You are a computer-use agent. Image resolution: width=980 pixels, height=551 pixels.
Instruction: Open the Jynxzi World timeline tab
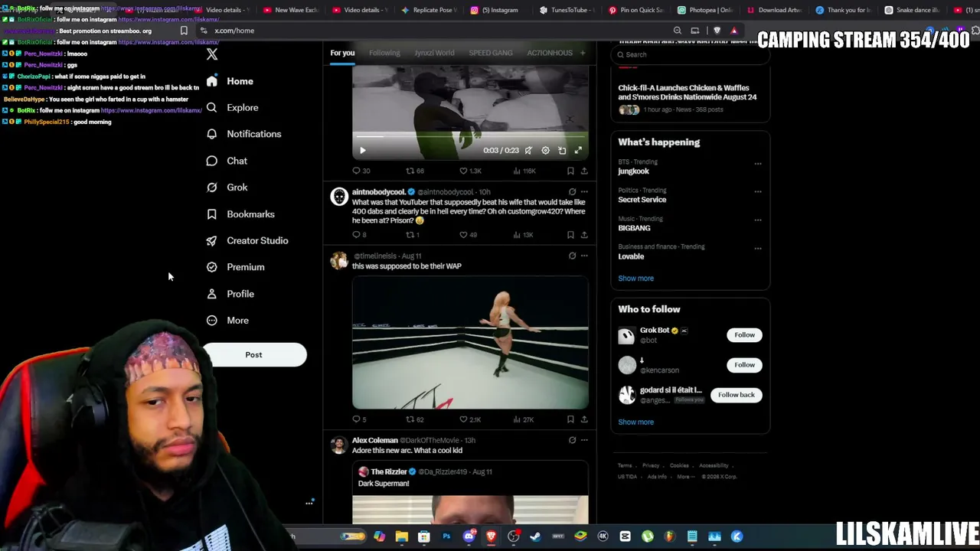[x=434, y=53]
